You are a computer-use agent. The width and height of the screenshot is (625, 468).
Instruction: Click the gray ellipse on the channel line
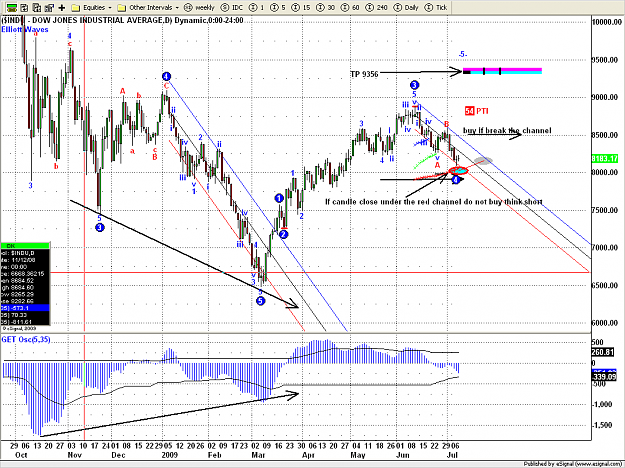pyautogui.click(x=483, y=161)
